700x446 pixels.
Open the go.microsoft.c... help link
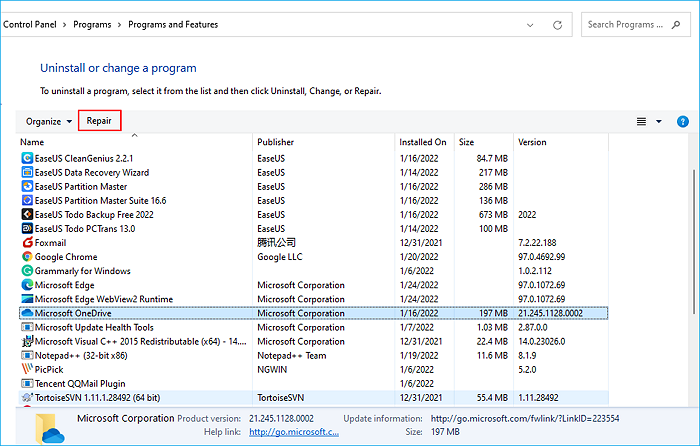click(x=294, y=432)
